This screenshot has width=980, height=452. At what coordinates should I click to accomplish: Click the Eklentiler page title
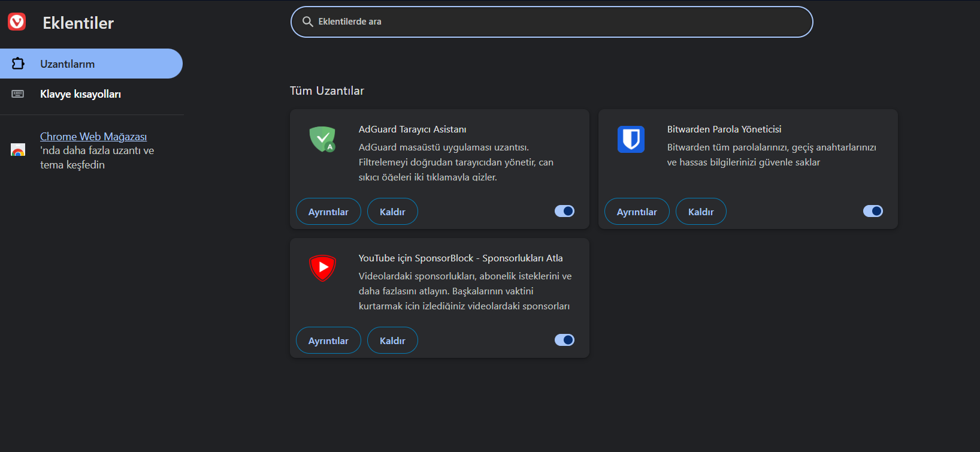(78, 23)
